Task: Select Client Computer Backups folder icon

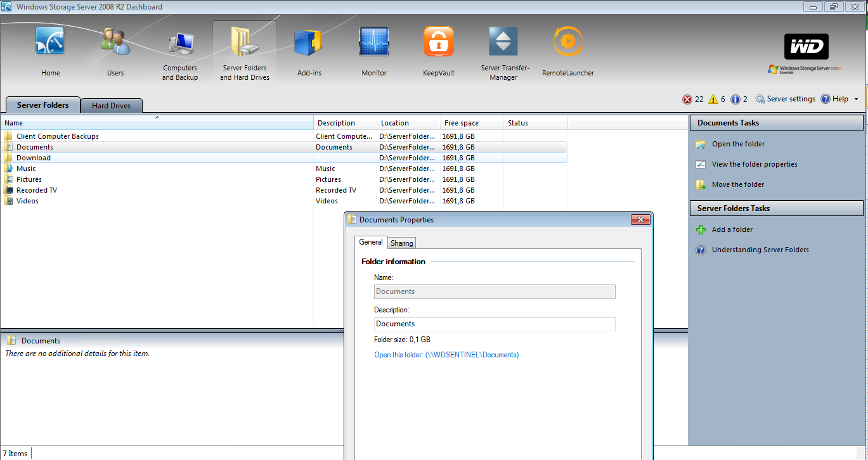Action: pyautogui.click(x=8, y=136)
